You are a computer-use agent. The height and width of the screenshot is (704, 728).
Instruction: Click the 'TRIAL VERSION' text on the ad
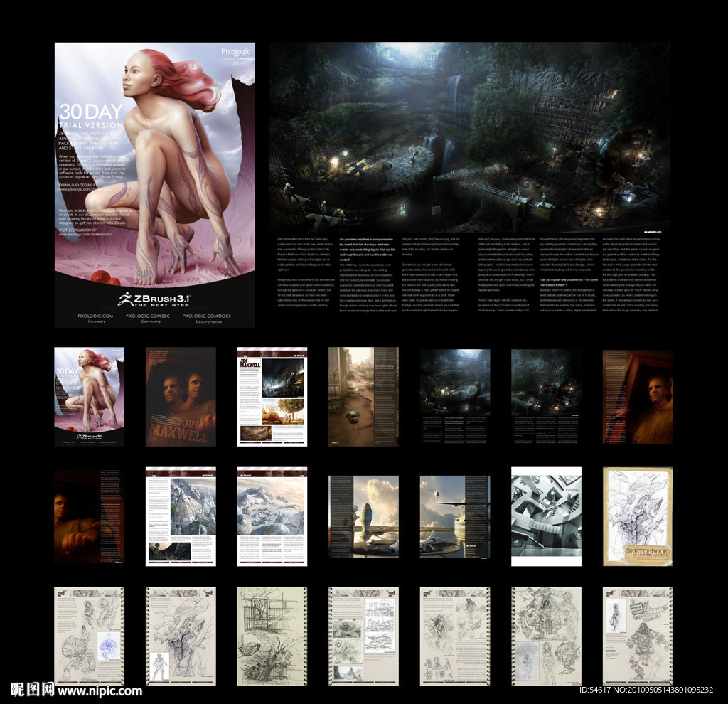click(x=91, y=125)
